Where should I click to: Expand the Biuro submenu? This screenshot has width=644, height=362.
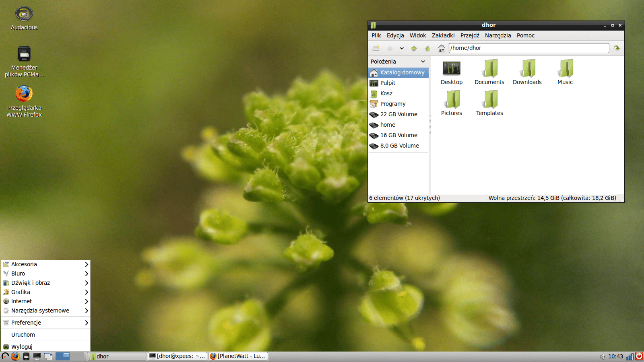[x=45, y=274]
